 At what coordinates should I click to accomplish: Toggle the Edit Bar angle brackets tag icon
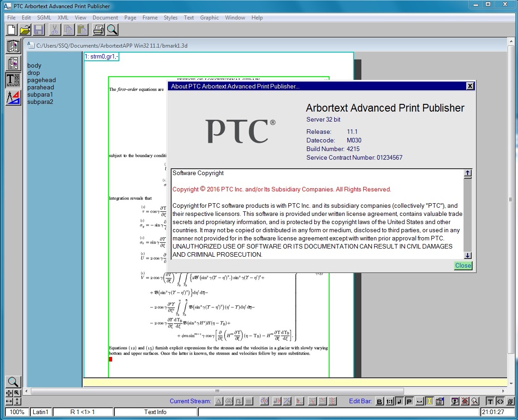pos(500,401)
